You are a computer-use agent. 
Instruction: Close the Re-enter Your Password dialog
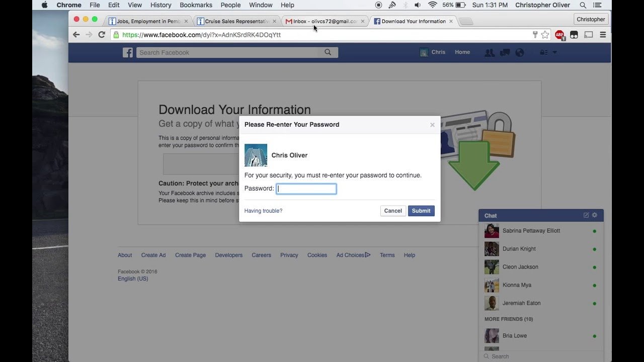[432, 125]
